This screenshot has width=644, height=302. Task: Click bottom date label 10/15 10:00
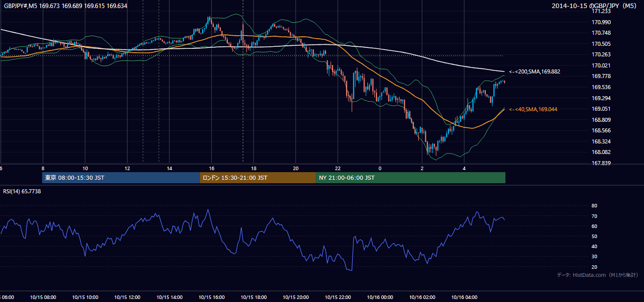tap(85, 297)
